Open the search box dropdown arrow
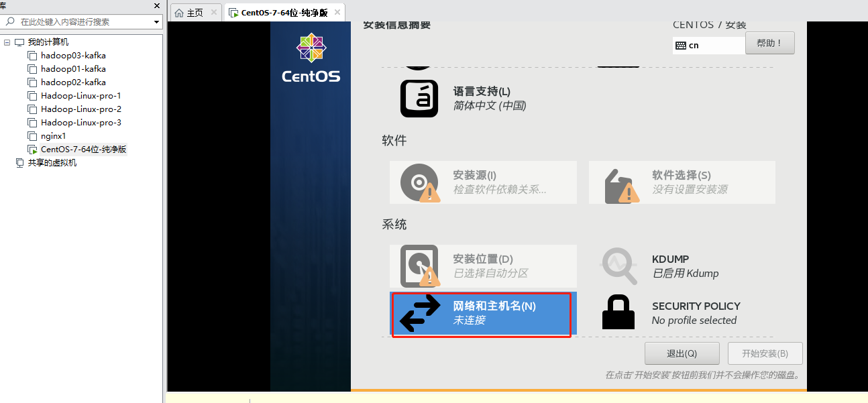 coord(156,22)
